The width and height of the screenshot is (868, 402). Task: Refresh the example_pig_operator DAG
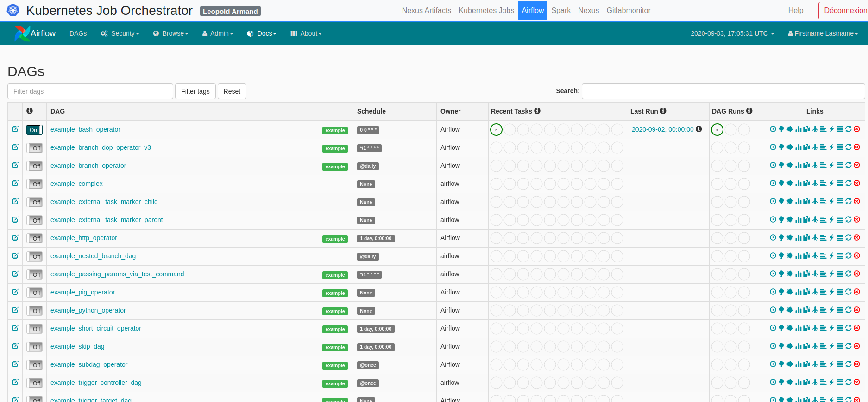(x=849, y=292)
